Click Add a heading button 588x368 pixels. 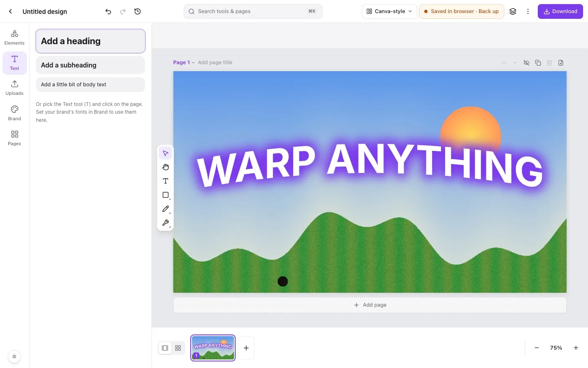point(90,41)
